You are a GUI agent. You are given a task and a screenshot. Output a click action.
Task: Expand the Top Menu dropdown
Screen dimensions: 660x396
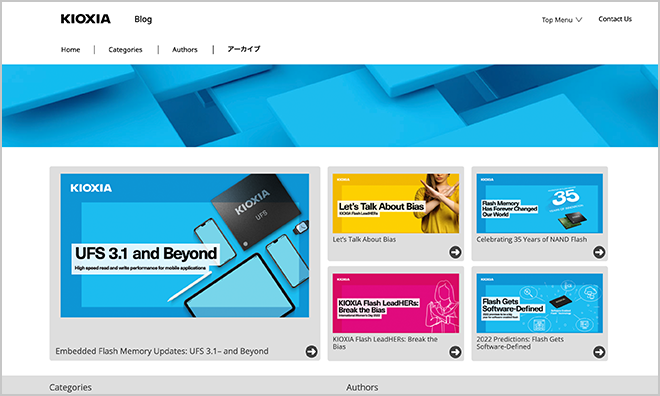[562, 20]
